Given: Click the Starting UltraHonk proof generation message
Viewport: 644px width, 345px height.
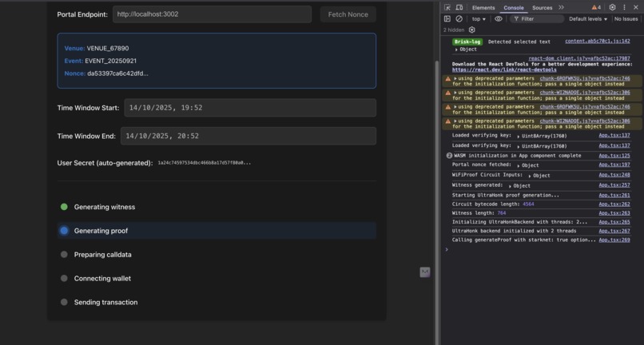Looking at the screenshot, I should point(506,195).
